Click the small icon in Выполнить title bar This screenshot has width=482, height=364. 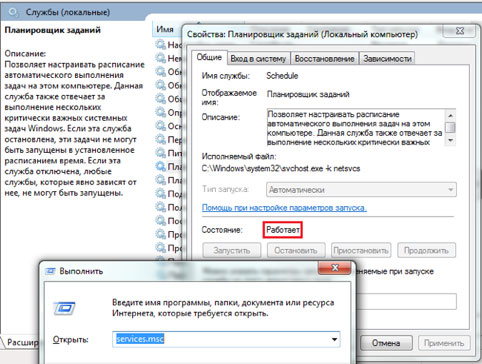coord(50,271)
